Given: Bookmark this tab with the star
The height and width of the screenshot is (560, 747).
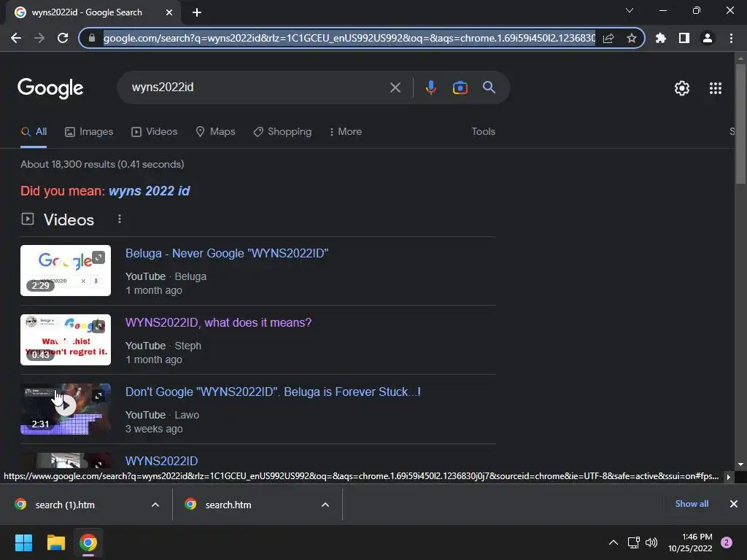Looking at the screenshot, I should [631, 38].
